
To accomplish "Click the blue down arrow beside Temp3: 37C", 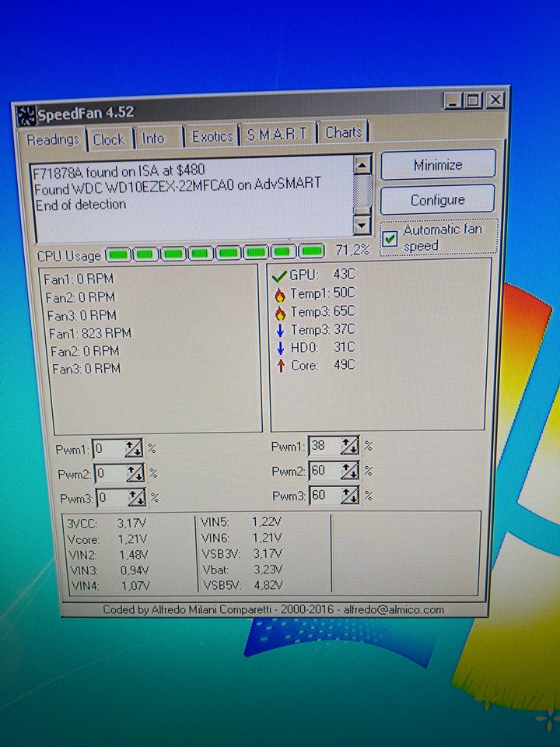I will (x=280, y=330).
